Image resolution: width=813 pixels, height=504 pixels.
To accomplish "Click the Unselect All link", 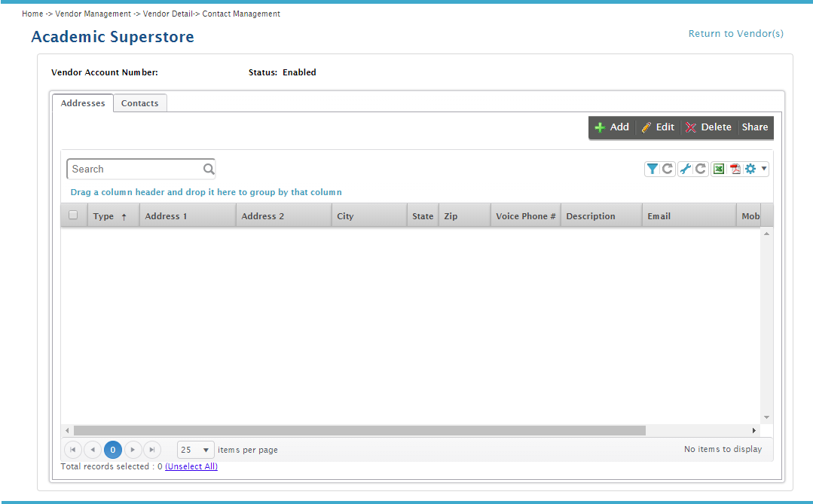I will click(191, 466).
